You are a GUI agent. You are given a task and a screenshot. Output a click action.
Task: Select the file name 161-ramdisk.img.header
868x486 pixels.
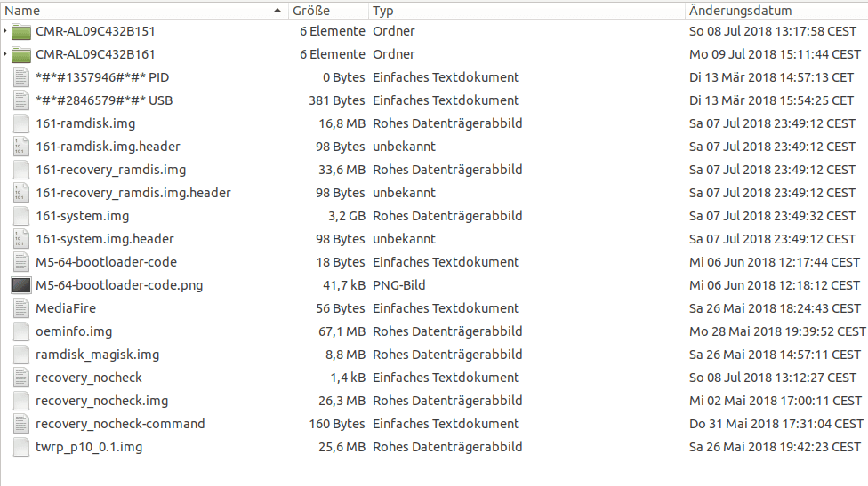click(x=108, y=147)
